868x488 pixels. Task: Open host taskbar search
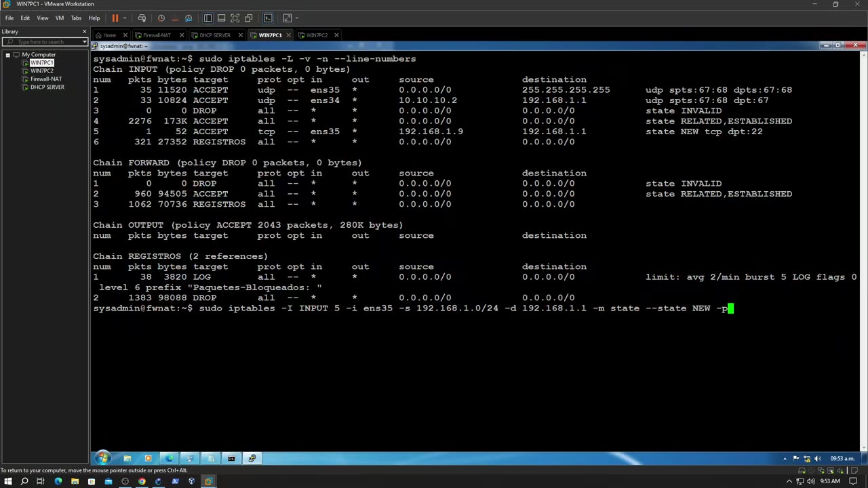(x=24, y=481)
